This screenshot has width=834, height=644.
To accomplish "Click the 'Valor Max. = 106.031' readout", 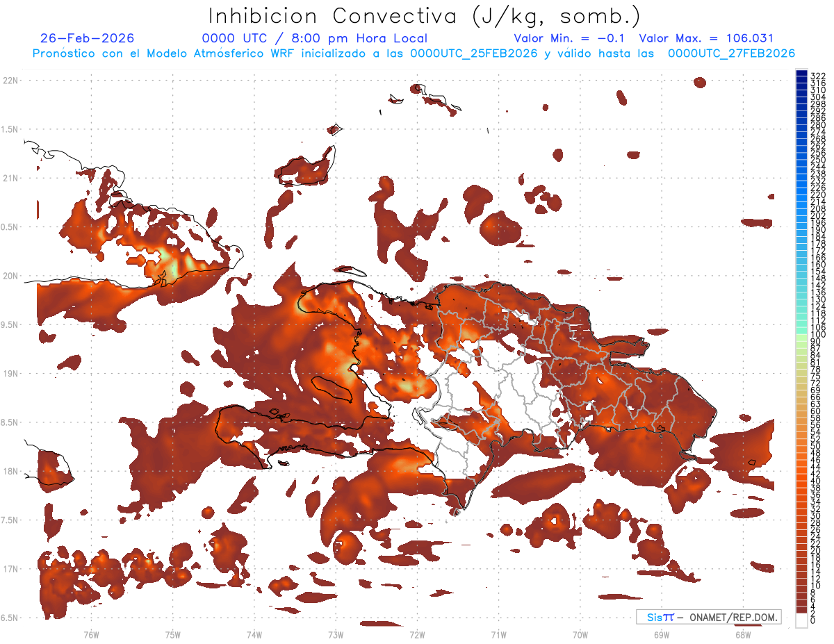I will click(x=706, y=39).
